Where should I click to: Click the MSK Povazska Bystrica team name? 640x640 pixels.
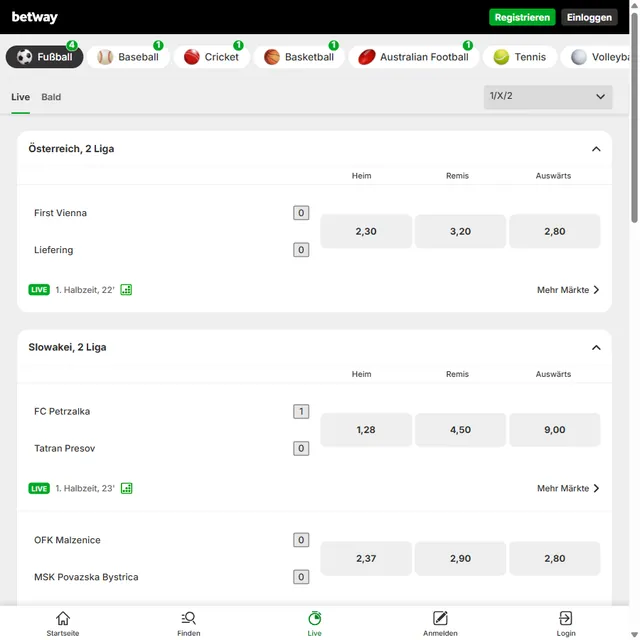pyautogui.click(x=86, y=577)
